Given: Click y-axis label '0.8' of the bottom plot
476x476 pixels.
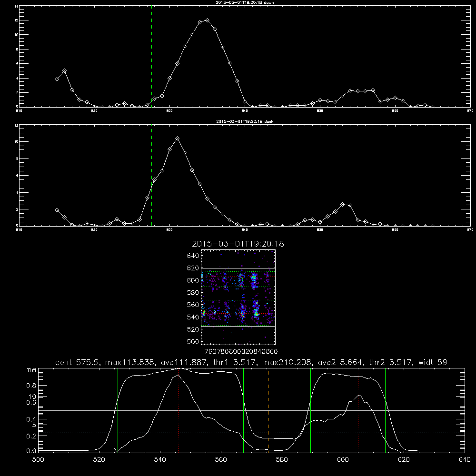Looking at the screenshot, I should click(31, 386).
